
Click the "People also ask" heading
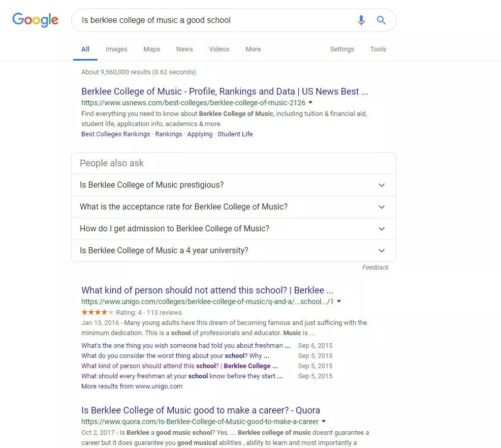112,163
